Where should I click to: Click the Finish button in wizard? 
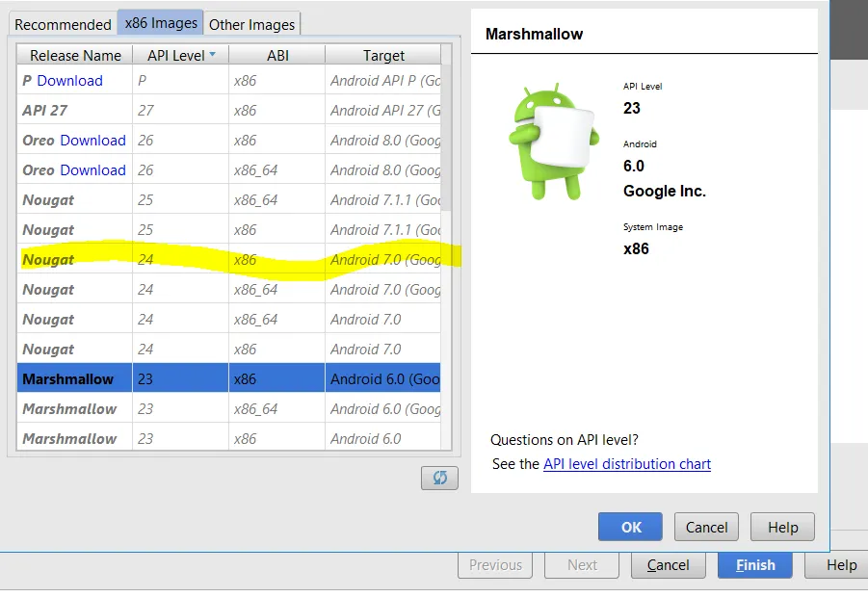coord(755,565)
